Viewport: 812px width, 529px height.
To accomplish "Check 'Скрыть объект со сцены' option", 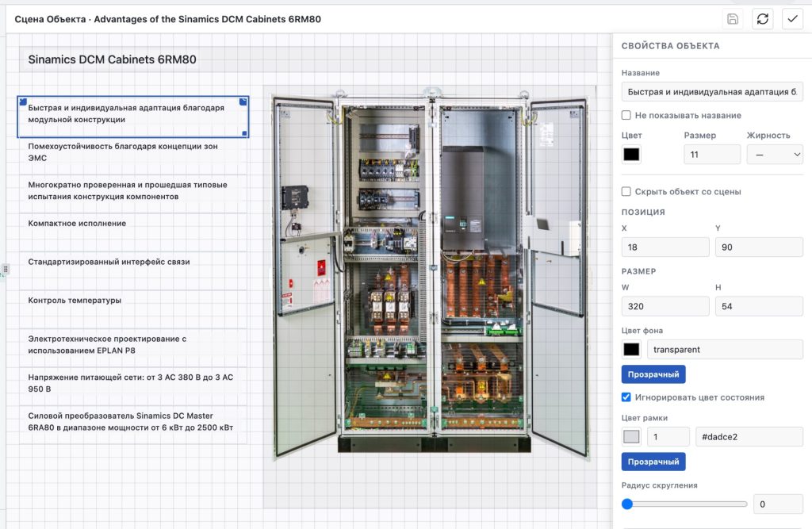I will pos(626,191).
